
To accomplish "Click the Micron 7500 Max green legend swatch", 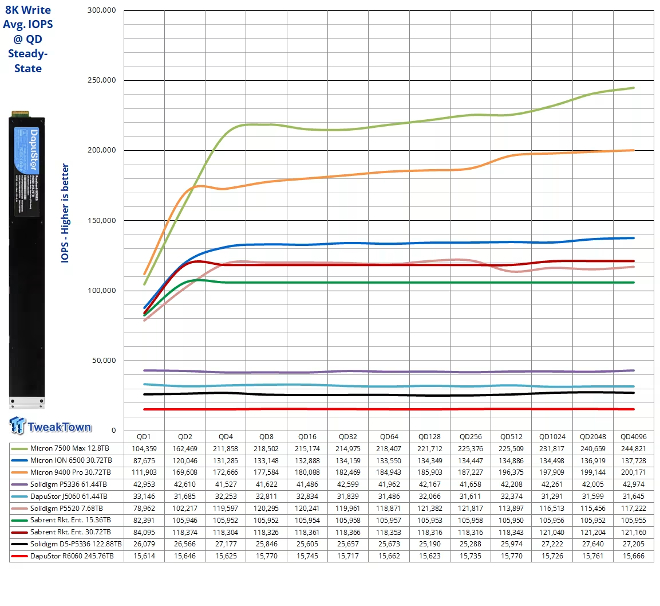I will [x=19, y=449].
